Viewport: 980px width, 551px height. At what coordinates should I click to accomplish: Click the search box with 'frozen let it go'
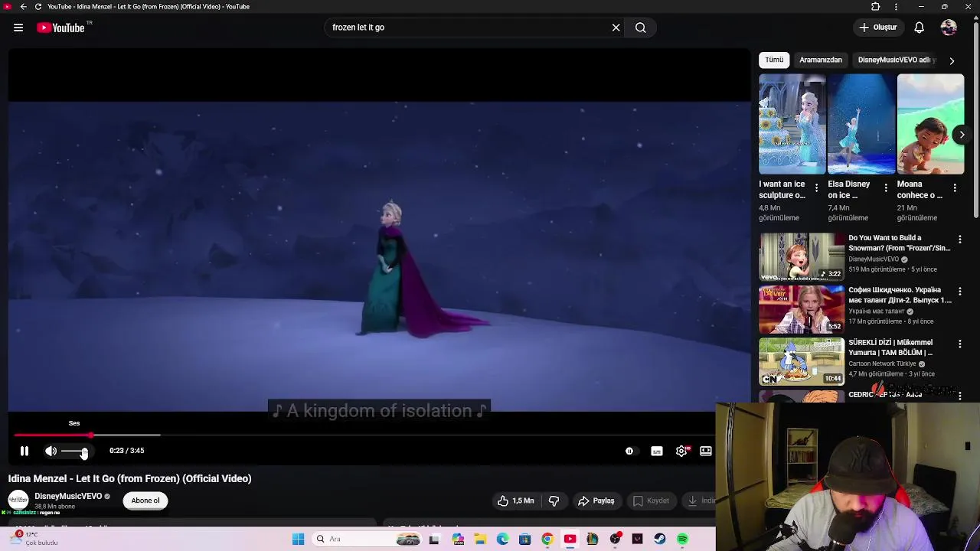coord(467,28)
